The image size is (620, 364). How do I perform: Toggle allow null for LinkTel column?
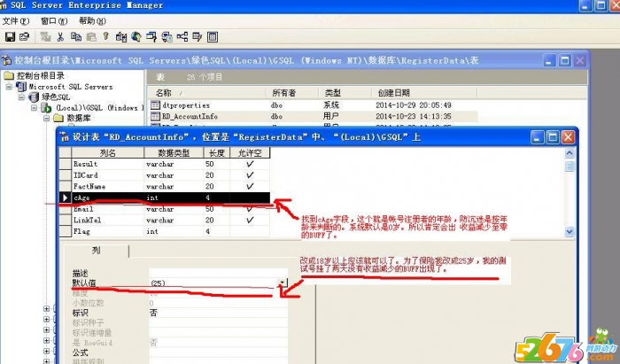click(x=250, y=221)
